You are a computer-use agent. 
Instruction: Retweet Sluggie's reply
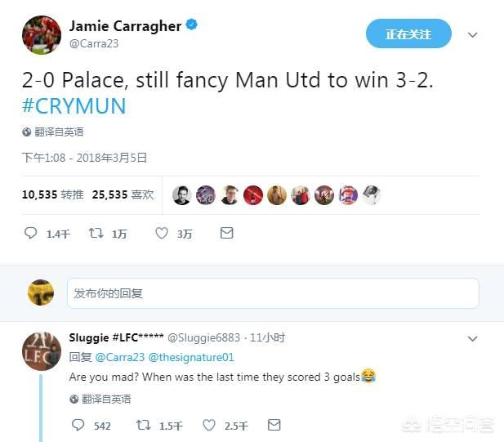coord(143,425)
